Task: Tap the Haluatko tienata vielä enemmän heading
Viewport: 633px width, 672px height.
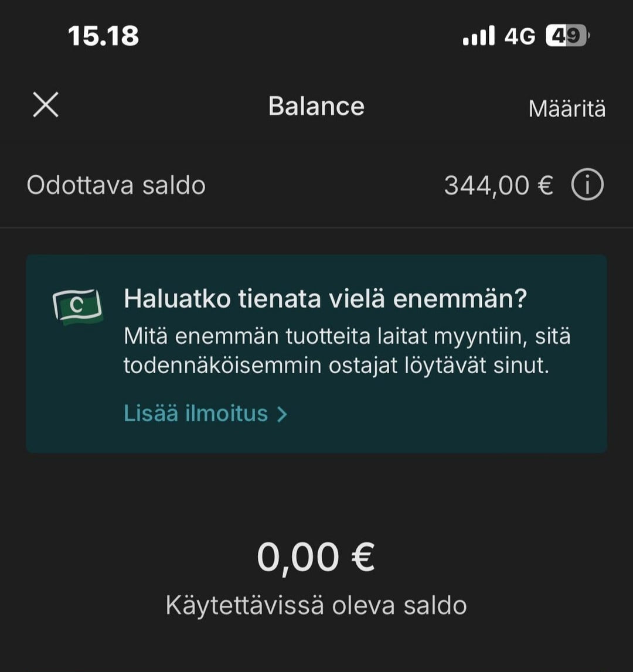Action: (325, 299)
